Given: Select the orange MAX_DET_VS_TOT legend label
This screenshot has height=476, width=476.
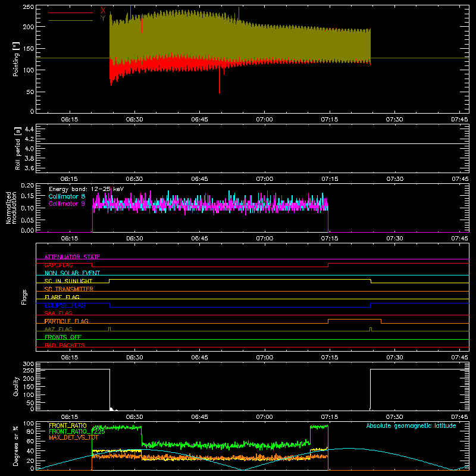Looking at the screenshot, I should click(73, 437).
